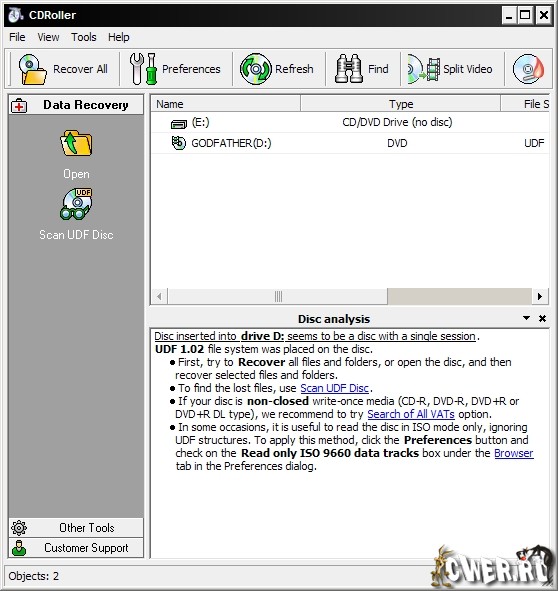The width and height of the screenshot is (558, 591).
Task: Click the CDRoller title bar app icon
Action: (15, 15)
